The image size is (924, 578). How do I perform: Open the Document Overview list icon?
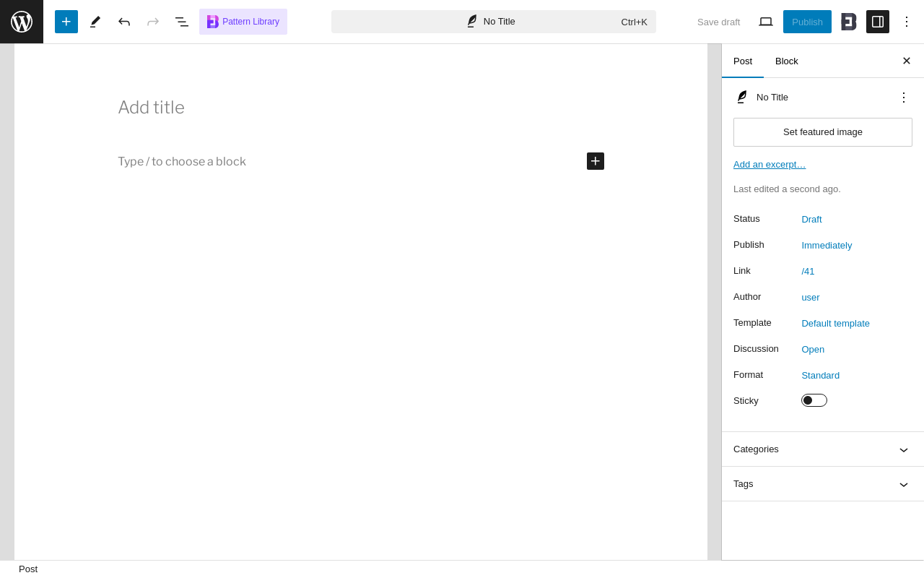(182, 22)
